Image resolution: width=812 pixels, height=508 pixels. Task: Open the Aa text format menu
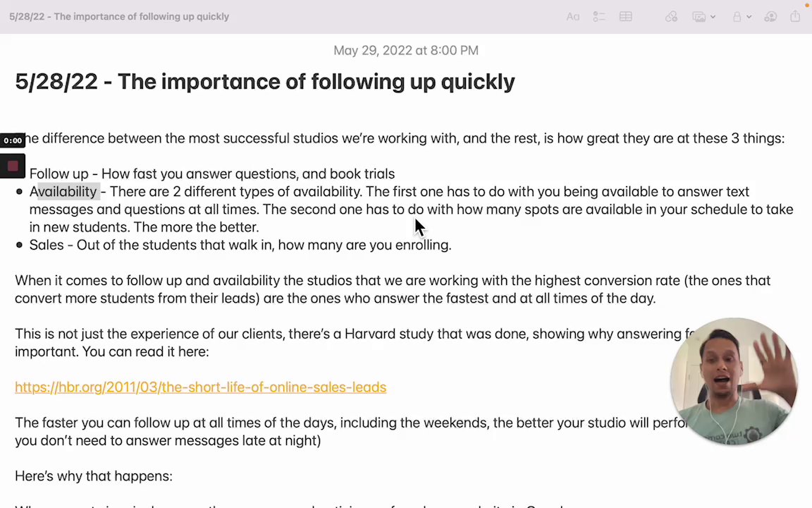click(573, 16)
